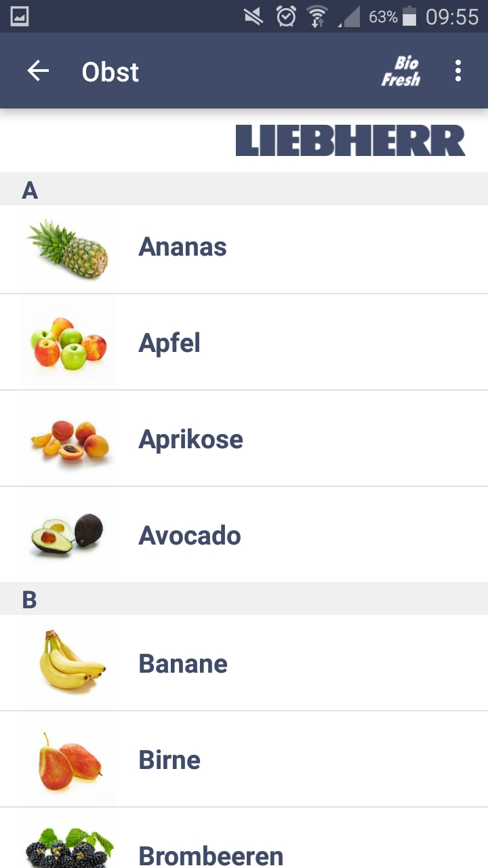Open the Ananas entry

pyautogui.click(x=182, y=247)
